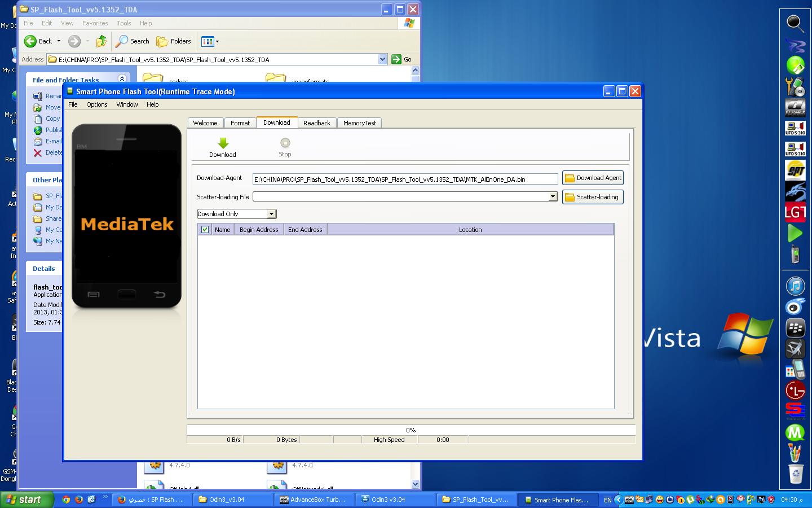
Task: Click the Explorer vertical scrollbar down arrow
Action: (416, 484)
